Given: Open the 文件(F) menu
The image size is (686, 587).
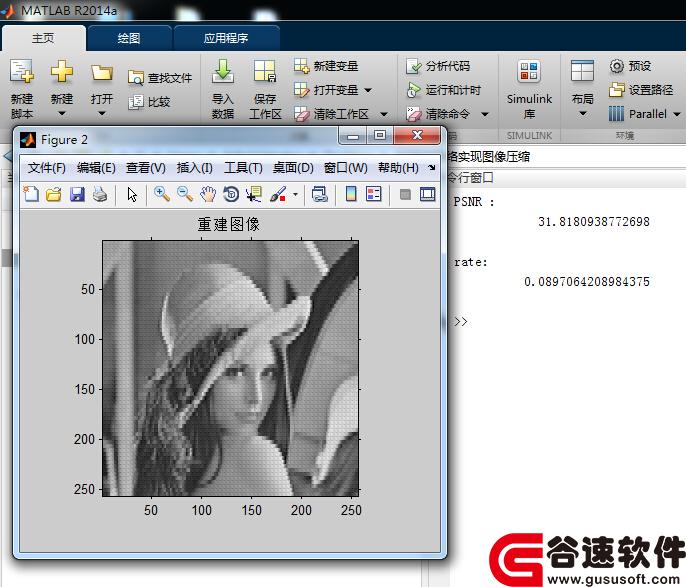Looking at the screenshot, I should (46, 168).
